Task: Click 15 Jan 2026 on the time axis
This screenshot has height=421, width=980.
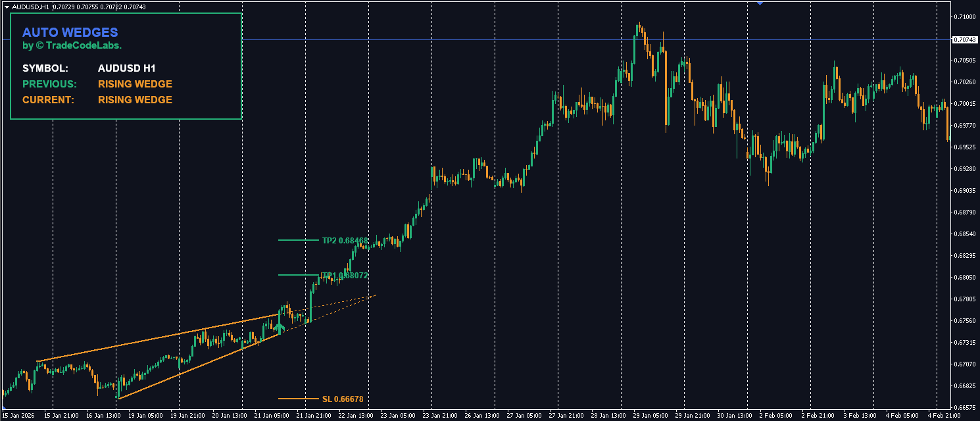Action: point(18,416)
